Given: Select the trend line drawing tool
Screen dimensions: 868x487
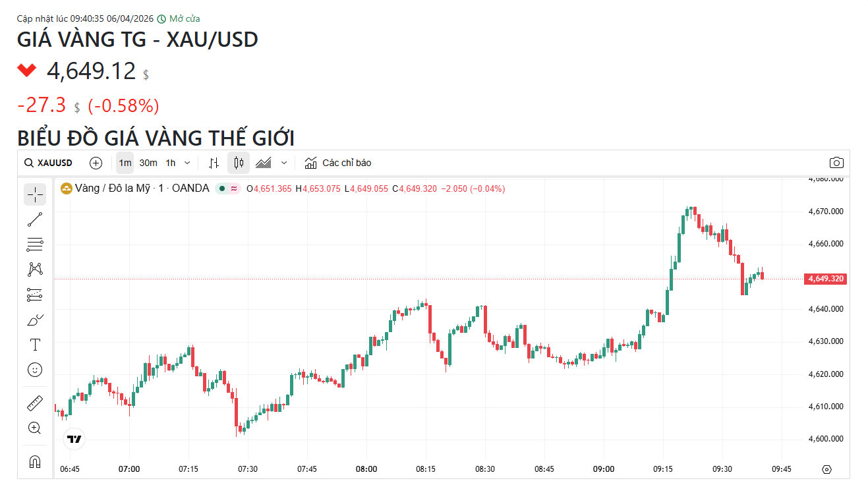Looking at the screenshot, I should tap(35, 219).
